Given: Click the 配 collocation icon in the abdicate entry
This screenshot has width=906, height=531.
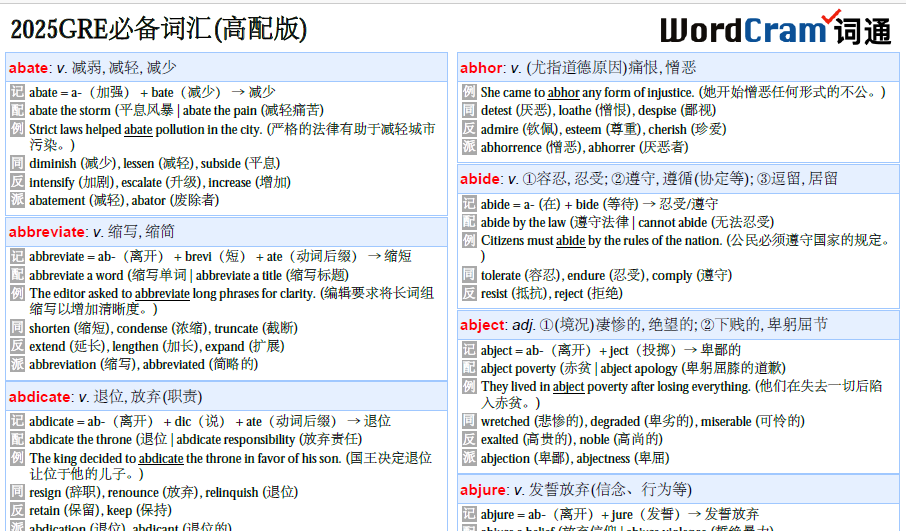Looking at the screenshot, I should click(17, 439).
